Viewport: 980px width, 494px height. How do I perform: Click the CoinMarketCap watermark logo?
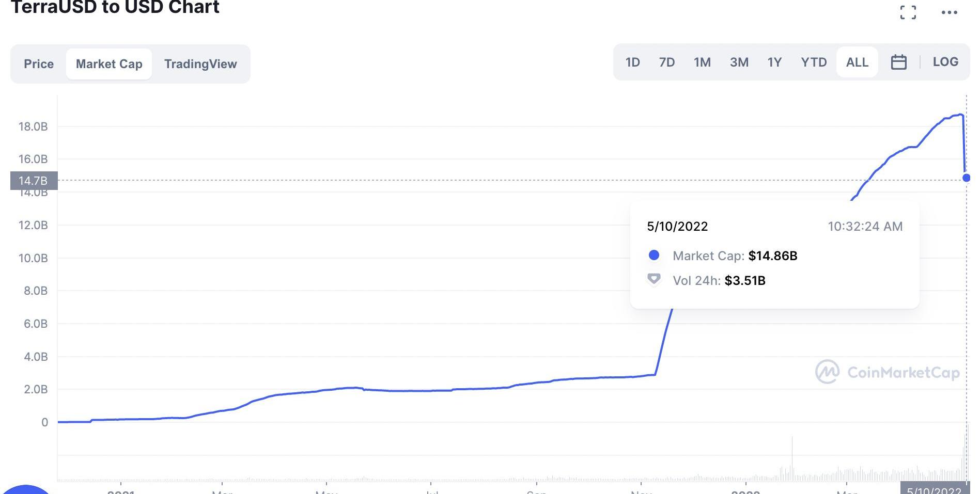(827, 372)
